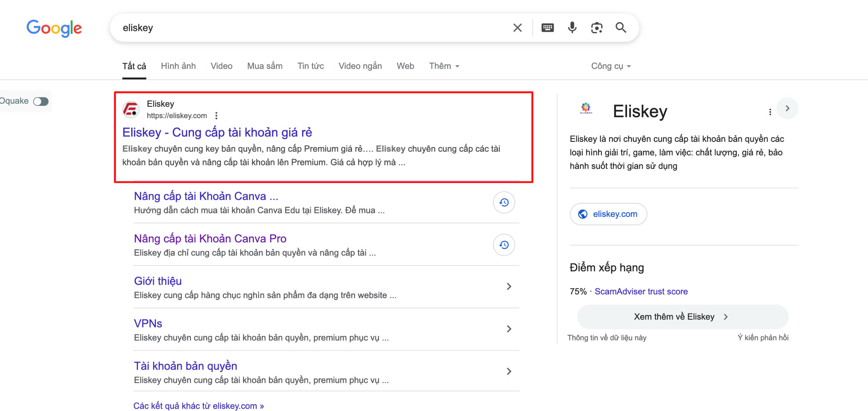Viewport: 868px width, 411px height.
Task: Click the https://eliskey.com URL text
Action: (x=177, y=116)
